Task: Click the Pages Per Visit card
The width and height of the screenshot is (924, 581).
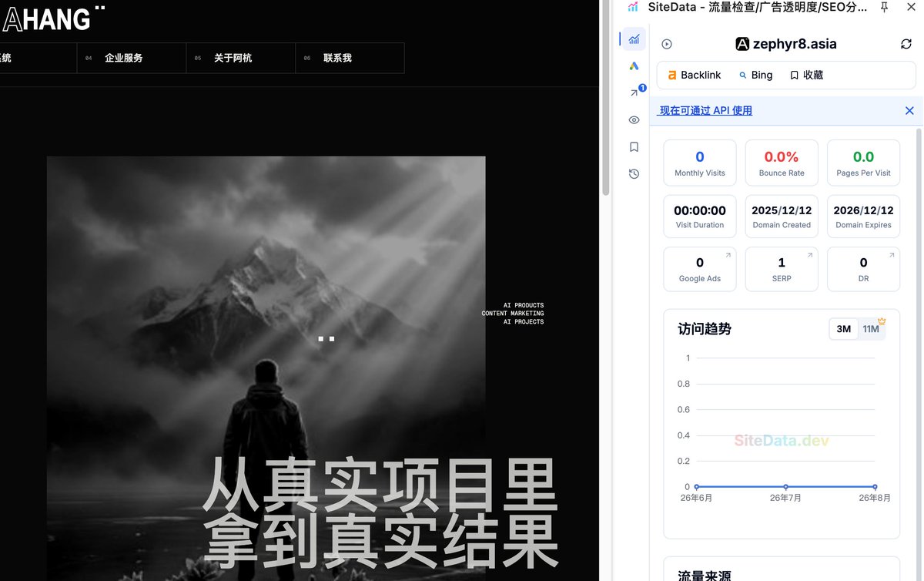Action: (x=863, y=163)
